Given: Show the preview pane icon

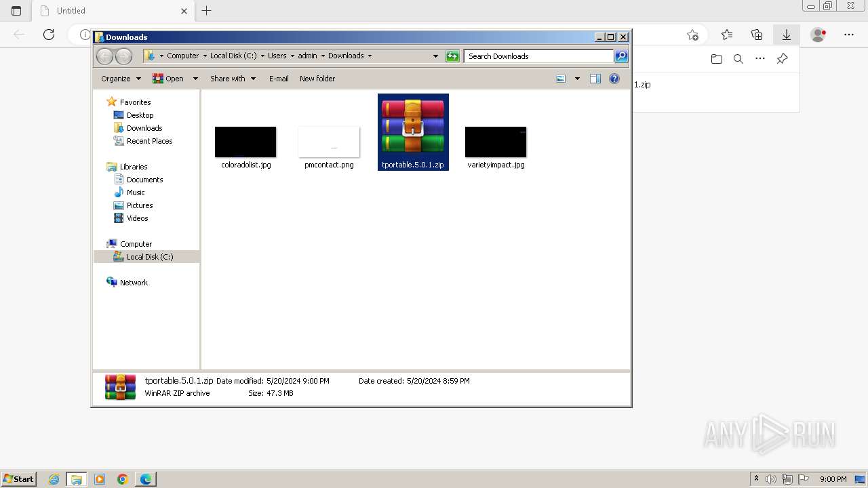Looking at the screenshot, I should [x=595, y=79].
